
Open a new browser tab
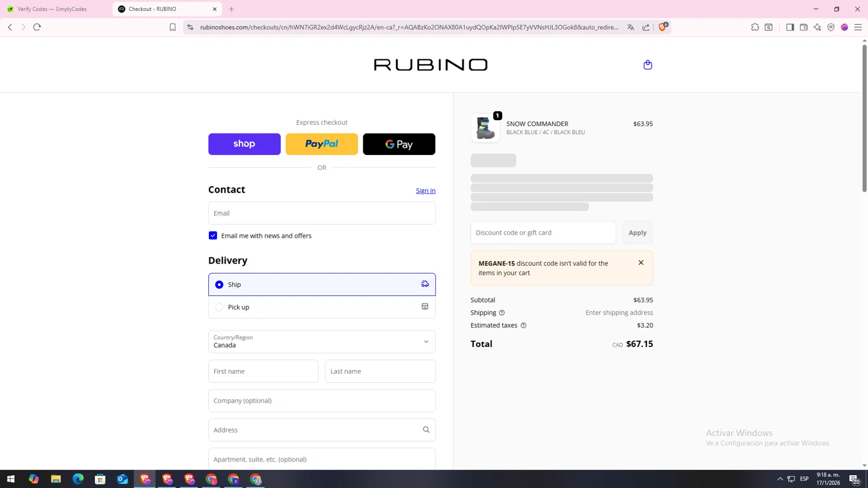click(x=231, y=9)
